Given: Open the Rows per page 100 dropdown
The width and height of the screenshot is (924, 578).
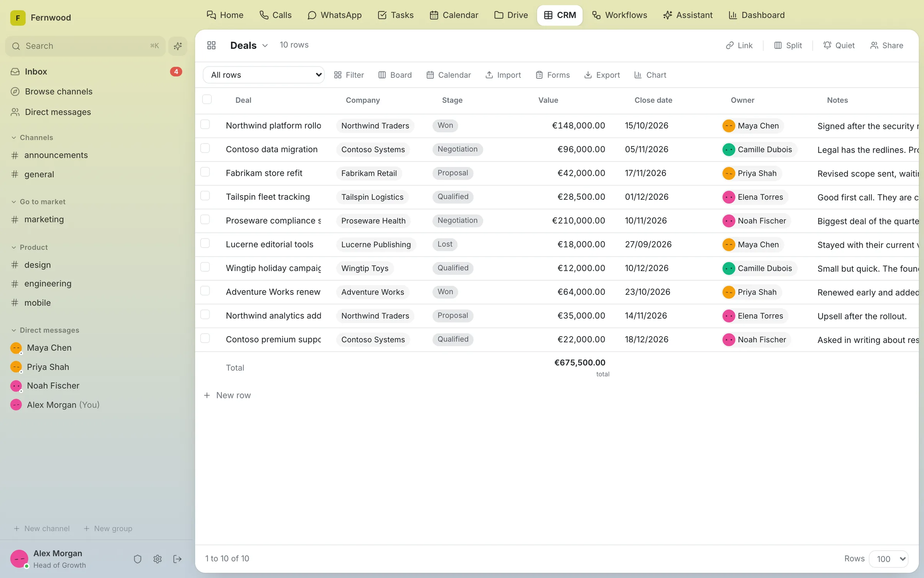Looking at the screenshot, I should pos(889,559).
